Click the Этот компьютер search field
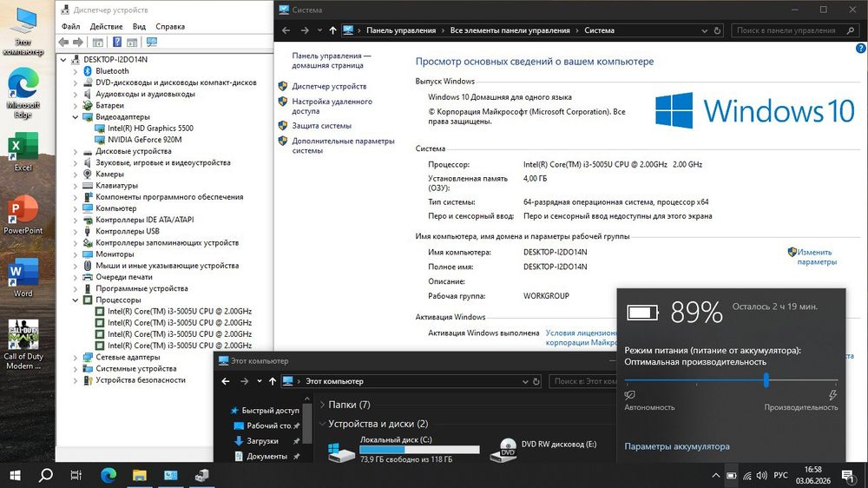The image size is (868, 488). [x=584, y=381]
